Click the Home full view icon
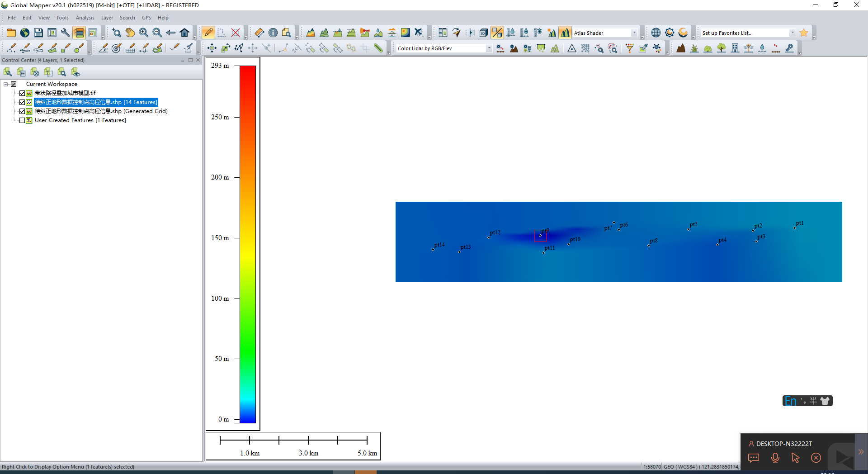The width and height of the screenshot is (868, 474). pyautogui.click(x=184, y=33)
